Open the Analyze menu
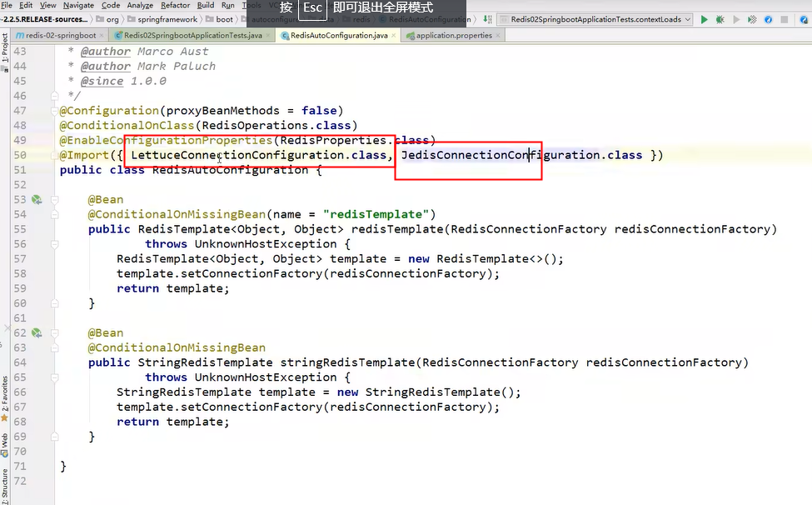 (x=140, y=5)
